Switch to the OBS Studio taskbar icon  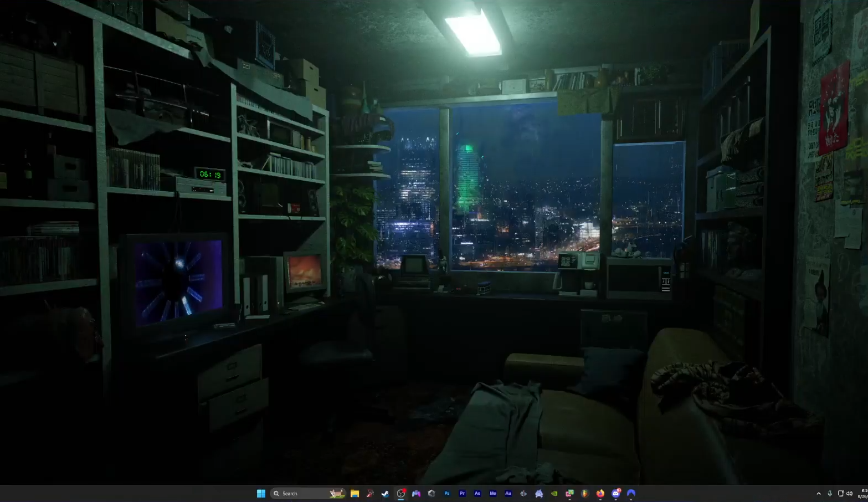point(401,493)
